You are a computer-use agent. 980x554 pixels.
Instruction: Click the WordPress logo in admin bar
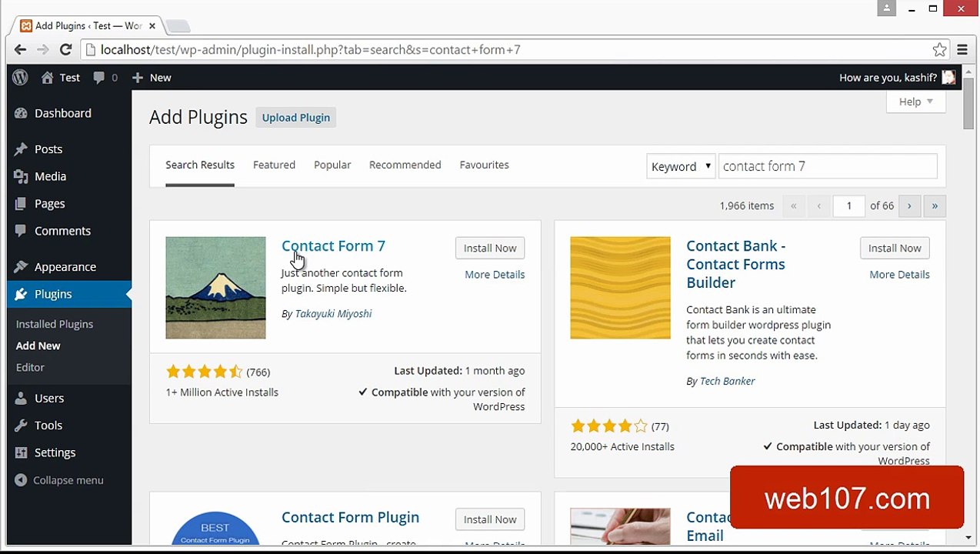coord(21,77)
